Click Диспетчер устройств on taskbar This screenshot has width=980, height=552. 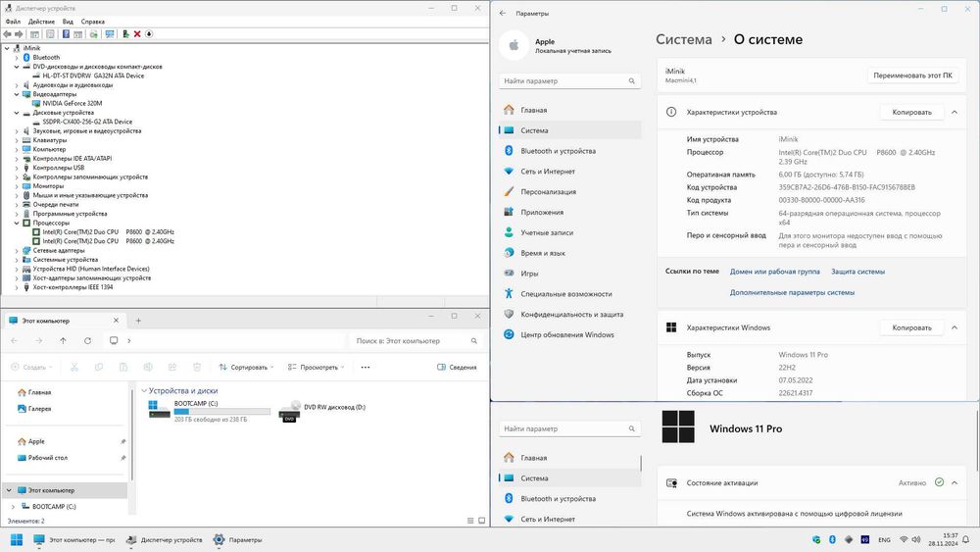pyautogui.click(x=165, y=539)
